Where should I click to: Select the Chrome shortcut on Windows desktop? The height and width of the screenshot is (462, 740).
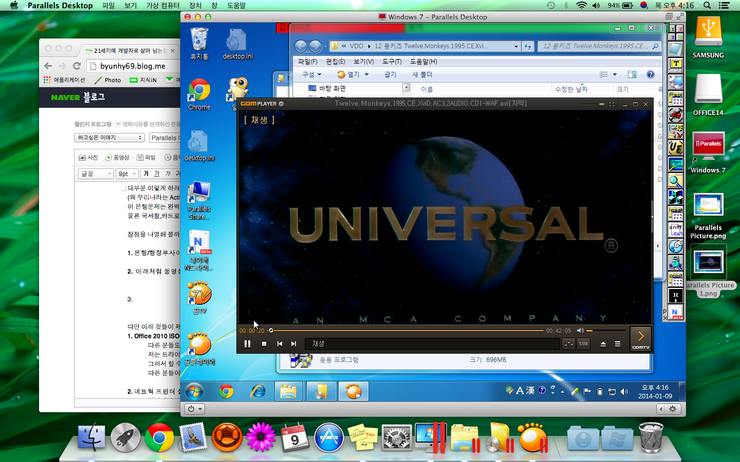(x=199, y=94)
